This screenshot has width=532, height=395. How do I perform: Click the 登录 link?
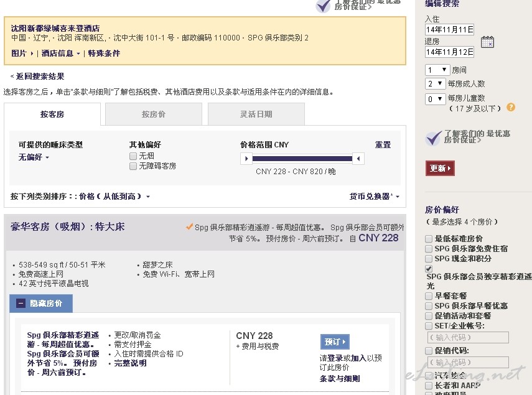click(x=335, y=358)
